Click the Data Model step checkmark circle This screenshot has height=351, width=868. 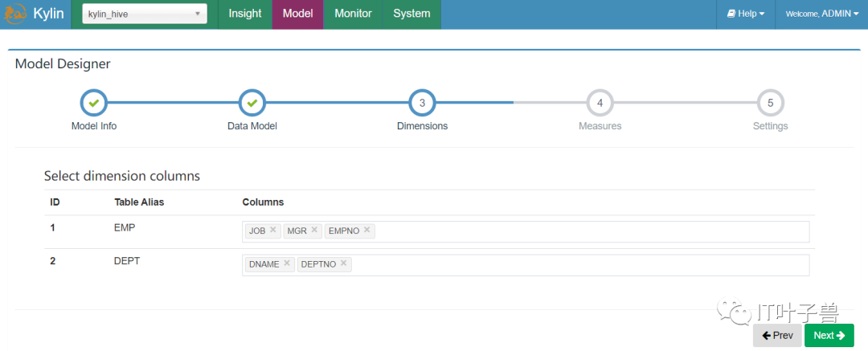click(252, 103)
